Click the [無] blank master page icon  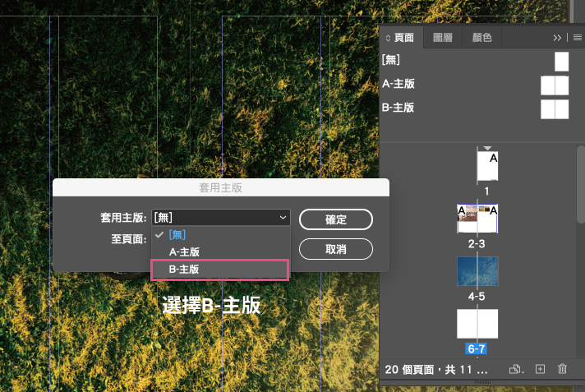(561, 62)
